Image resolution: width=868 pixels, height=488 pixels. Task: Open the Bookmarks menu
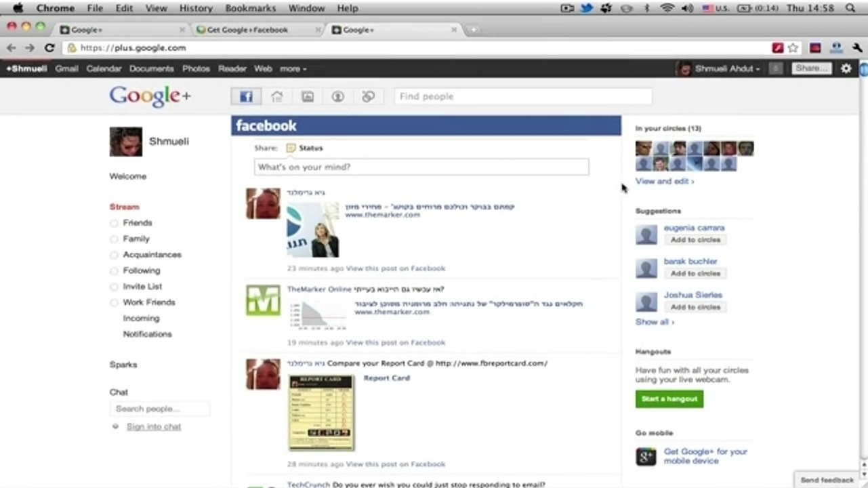point(251,8)
